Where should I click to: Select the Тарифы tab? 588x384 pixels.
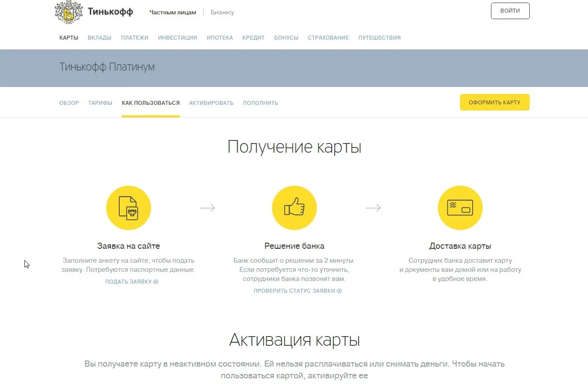coord(101,103)
